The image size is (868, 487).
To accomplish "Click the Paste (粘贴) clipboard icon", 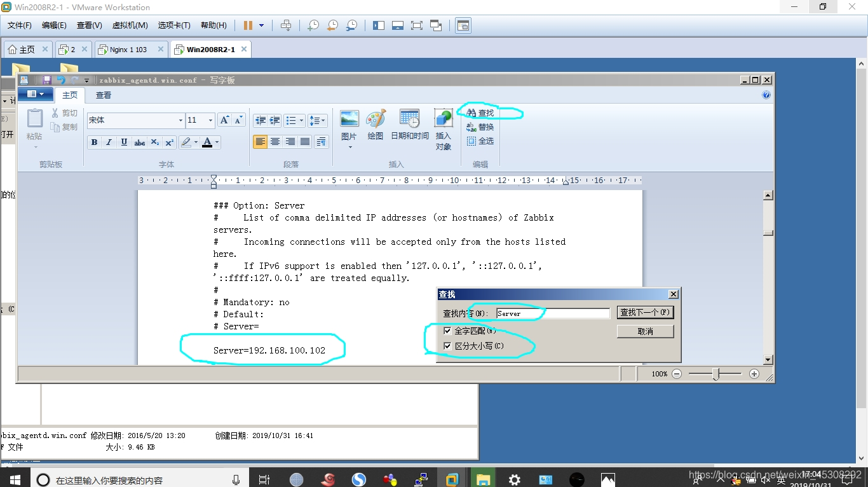I will [34, 119].
